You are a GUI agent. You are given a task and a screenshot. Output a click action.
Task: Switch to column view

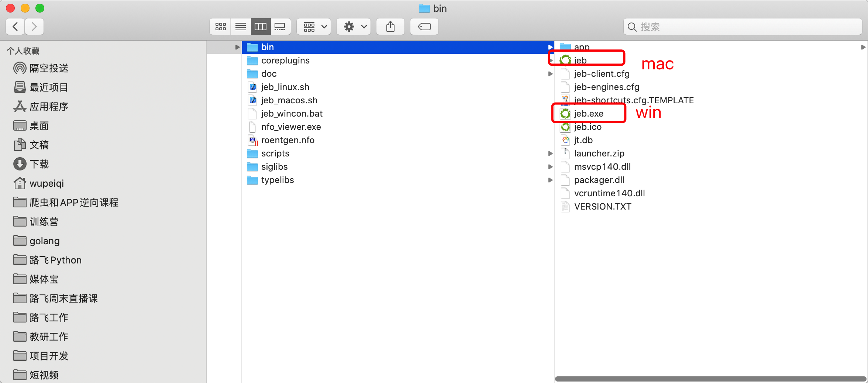[261, 27]
